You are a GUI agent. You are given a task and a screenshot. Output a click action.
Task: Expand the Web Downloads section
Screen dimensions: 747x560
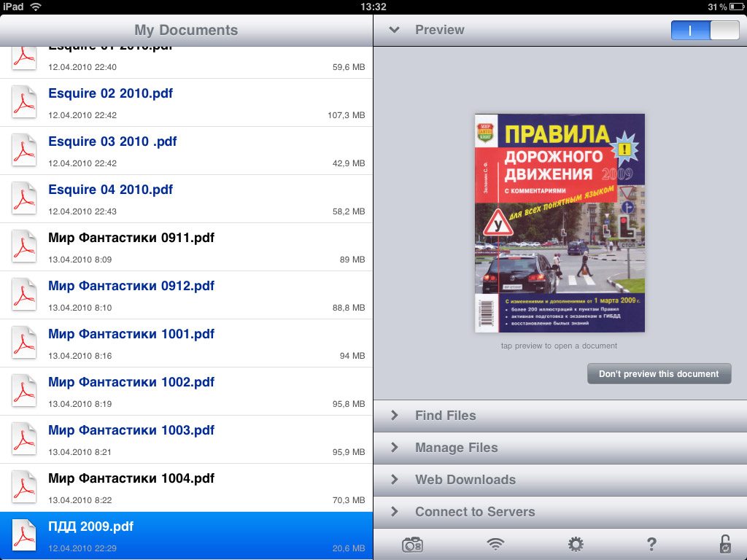coord(560,480)
